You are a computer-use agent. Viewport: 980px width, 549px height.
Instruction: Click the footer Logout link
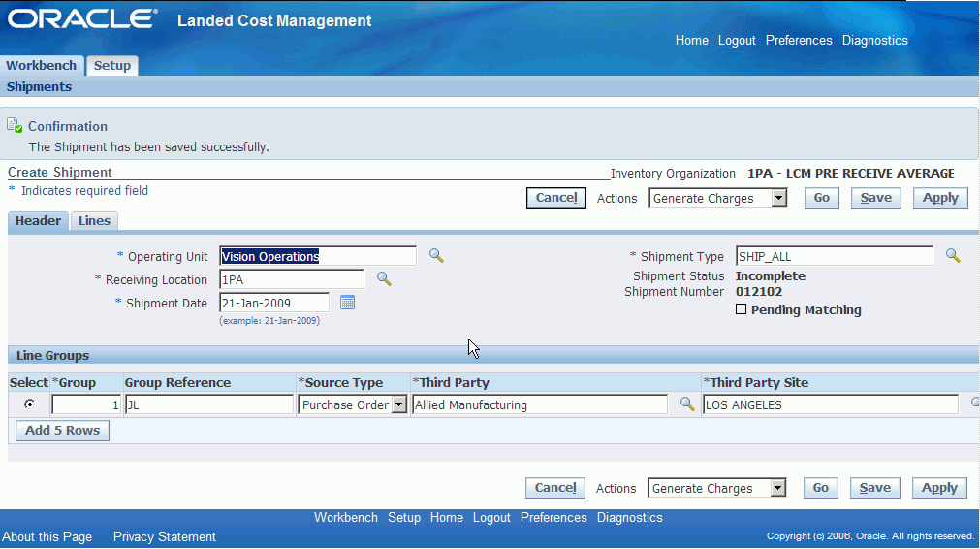tap(491, 518)
